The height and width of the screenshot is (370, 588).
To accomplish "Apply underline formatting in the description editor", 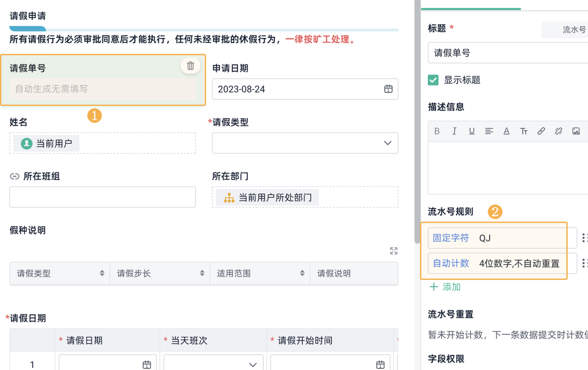I will [471, 131].
